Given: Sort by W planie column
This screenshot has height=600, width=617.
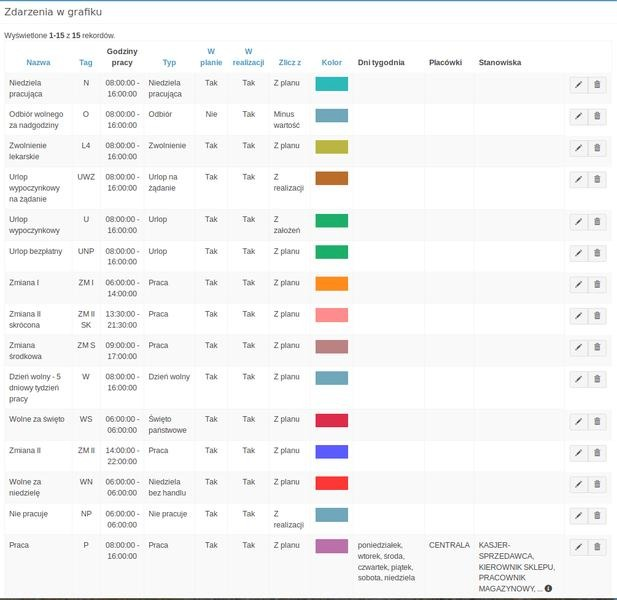Looking at the screenshot, I should pos(211,57).
